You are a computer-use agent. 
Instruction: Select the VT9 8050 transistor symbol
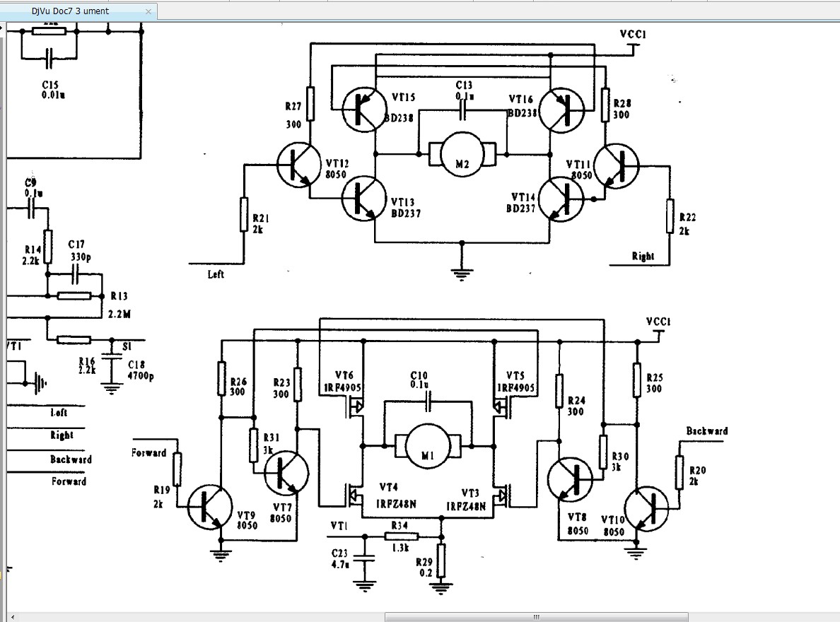click(x=210, y=507)
